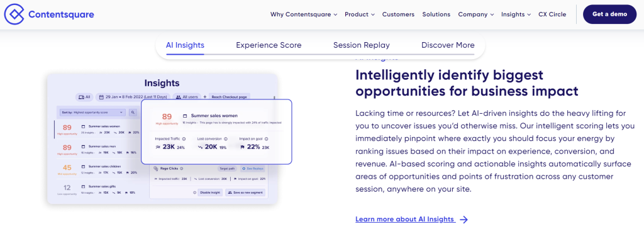Expand the Product dropdown menu
This screenshot has height=239, width=644.
pos(359,14)
